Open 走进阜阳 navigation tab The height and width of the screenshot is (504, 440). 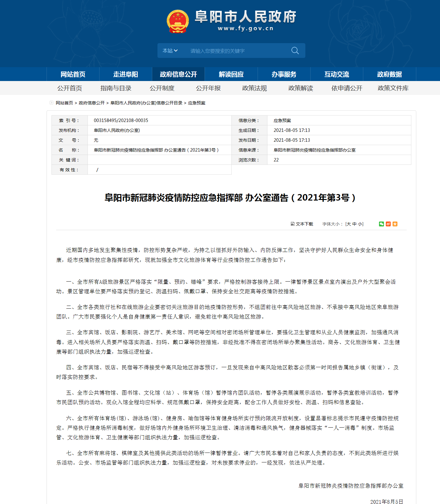tap(126, 74)
